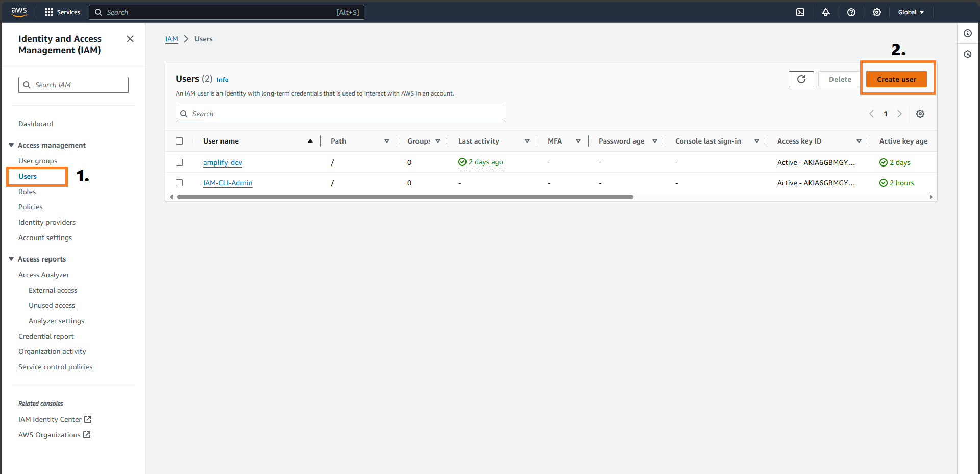Open IAM Identity Center external link
This screenshot has width=980, height=474.
[x=55, y=419]
